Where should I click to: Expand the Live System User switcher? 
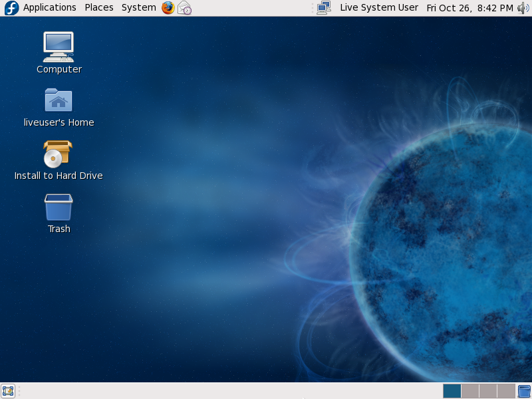pos(379,8)
